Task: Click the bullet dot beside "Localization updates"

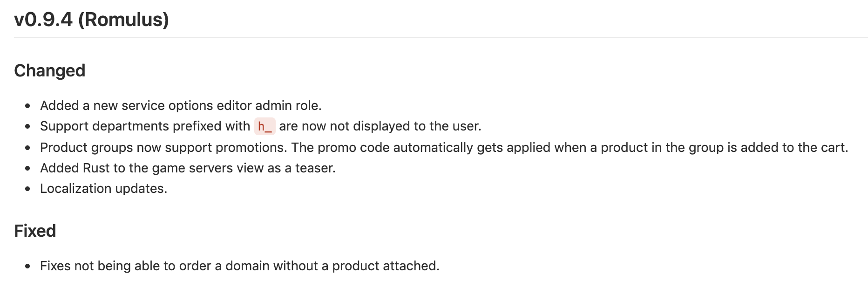Action: coord(28,189)
